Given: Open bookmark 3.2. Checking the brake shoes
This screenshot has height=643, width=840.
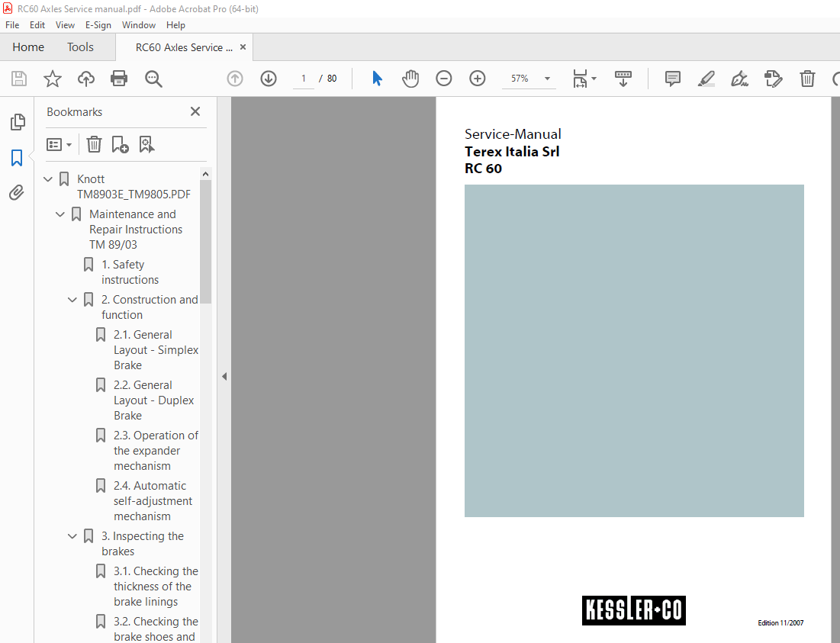Looking at the screenshot, I should click(x=156, y=629).
